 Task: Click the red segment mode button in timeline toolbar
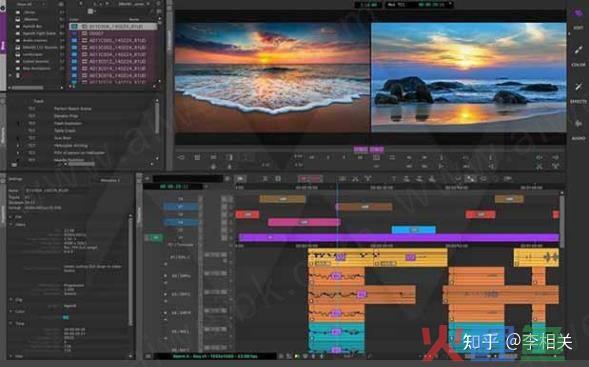pyautogui.click(x=310, y=178)
